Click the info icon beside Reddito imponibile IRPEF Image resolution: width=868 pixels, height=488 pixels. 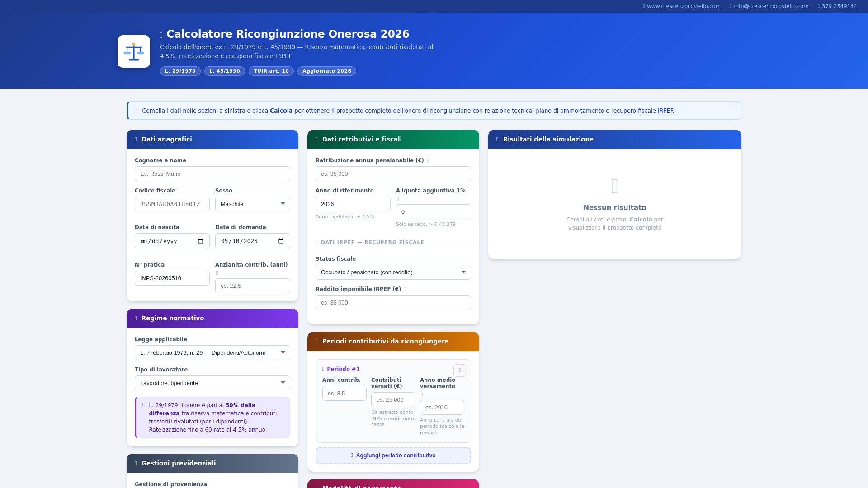(405, 289)
